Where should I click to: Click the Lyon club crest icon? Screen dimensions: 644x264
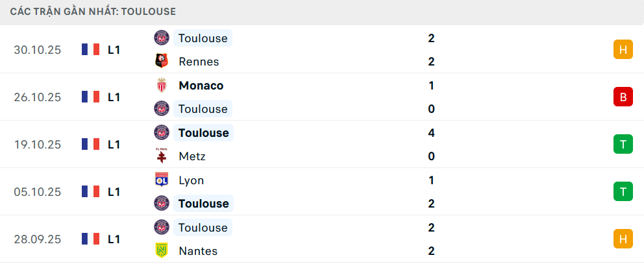point(162,180)
